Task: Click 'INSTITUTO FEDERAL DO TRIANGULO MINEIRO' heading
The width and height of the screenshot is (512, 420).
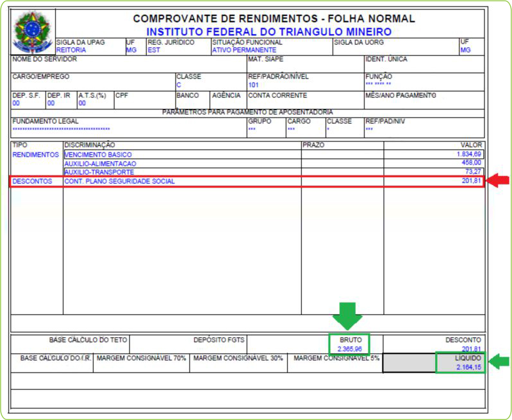Action: click(x=269, y=32)
